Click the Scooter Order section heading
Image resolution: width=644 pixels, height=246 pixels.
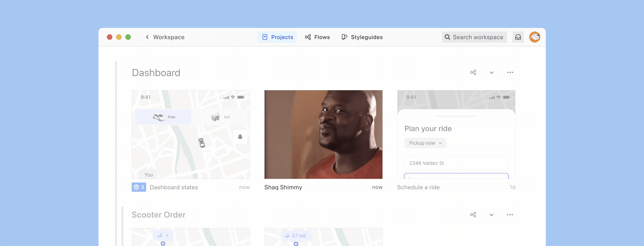point(159,215)
